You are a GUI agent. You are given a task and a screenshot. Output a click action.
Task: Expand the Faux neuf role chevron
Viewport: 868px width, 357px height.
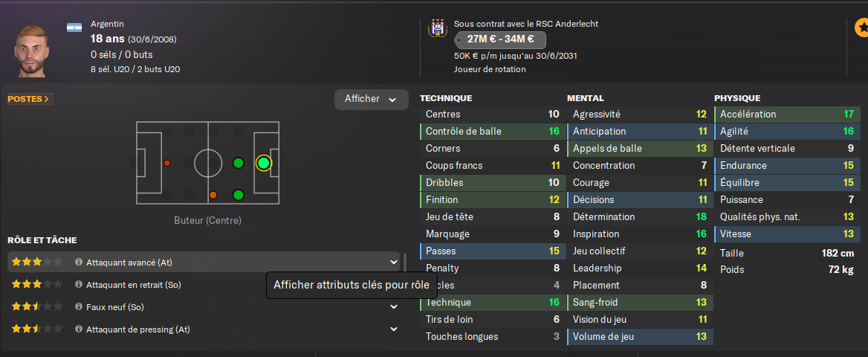click(x=393, y=306)
